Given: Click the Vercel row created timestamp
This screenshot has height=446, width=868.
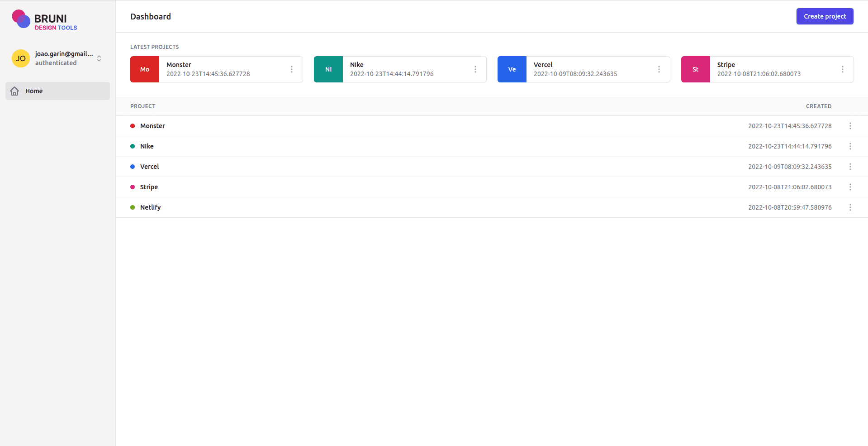Looking at the screenshot, I should 790,167.
